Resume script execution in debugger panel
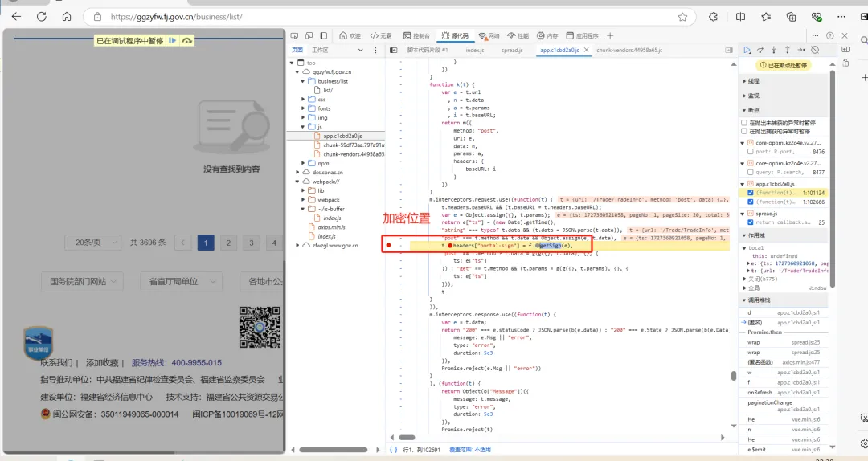The image size is (868, 461). (747, 50)
